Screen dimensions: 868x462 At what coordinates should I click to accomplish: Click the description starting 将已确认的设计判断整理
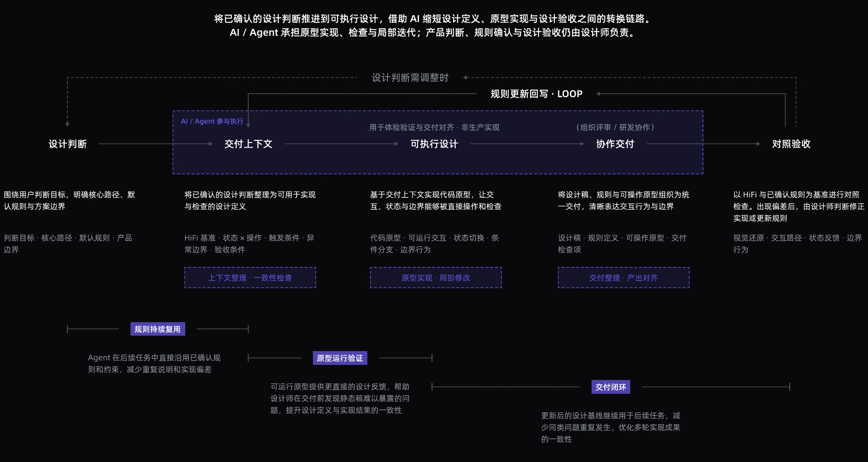[250, 201]
